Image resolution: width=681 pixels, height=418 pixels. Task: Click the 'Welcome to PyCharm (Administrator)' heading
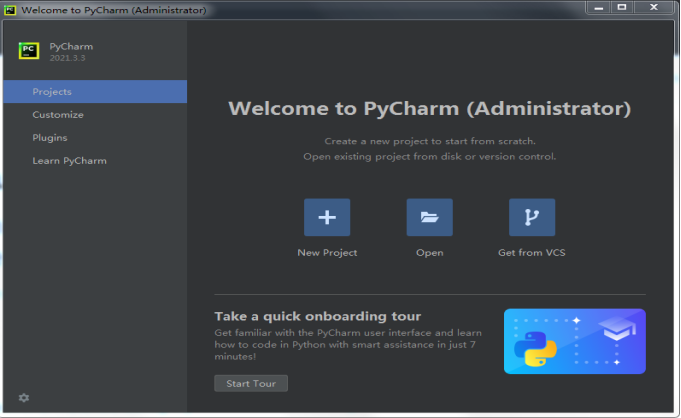(430, 108)
